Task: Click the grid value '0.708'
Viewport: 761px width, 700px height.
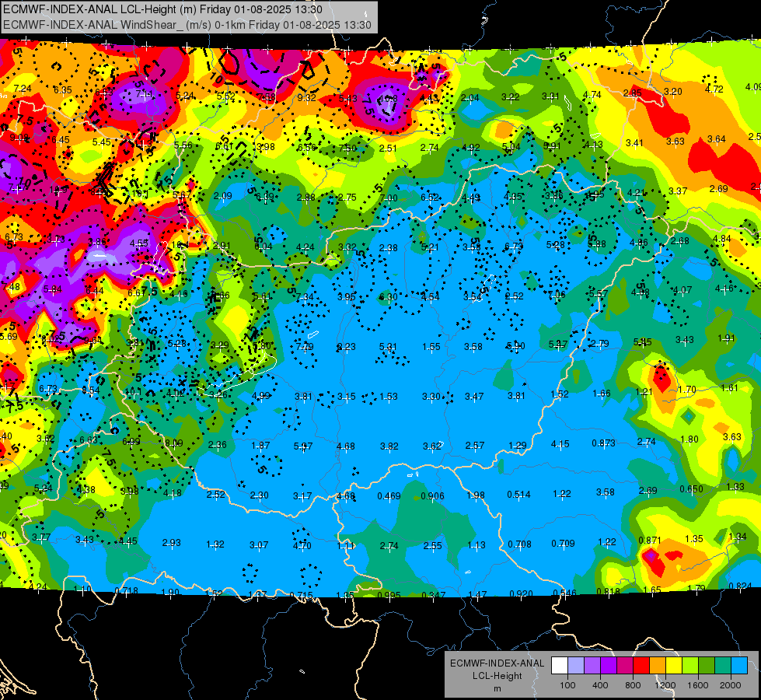Action: (x=519, y=544)
